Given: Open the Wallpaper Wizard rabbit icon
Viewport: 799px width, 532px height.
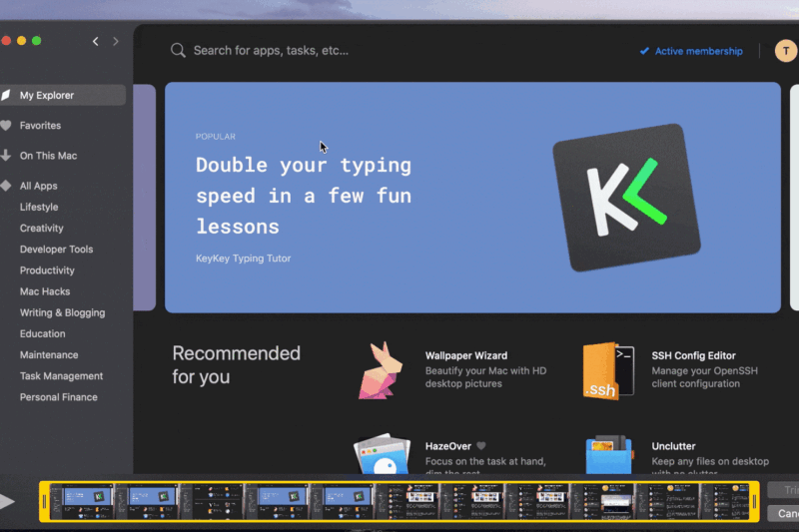Looking at the screenshot, I should click(x=381, y=370).
